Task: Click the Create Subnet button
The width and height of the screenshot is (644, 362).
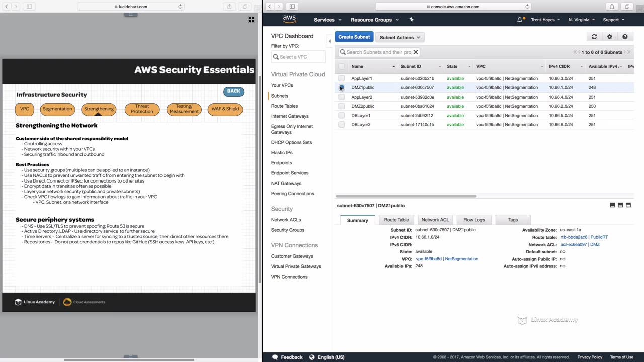Action: [x=354, y=37]
